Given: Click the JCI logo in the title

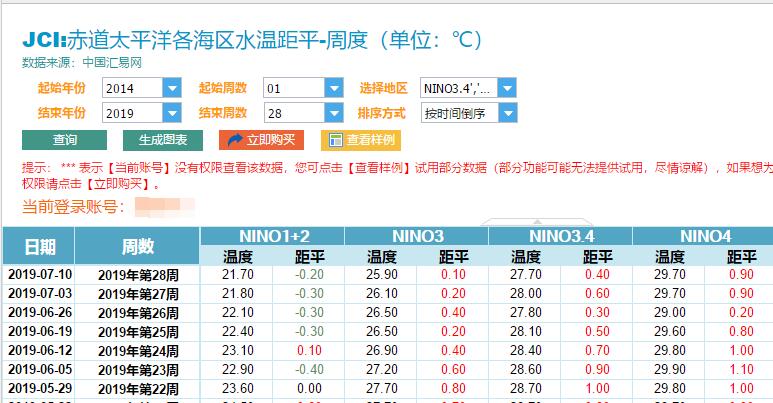Looking at the screenshot, I should click(x=44, y=40).
